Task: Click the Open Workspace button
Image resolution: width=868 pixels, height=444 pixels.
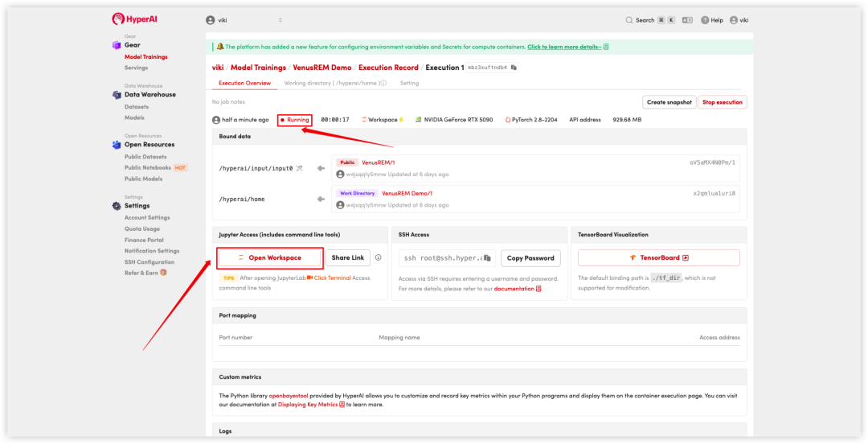Action: point(269,257)
